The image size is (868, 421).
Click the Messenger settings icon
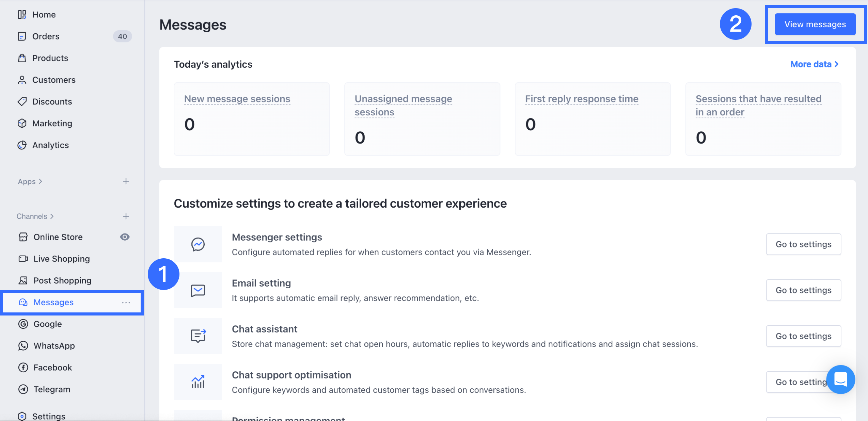(198, 244)
